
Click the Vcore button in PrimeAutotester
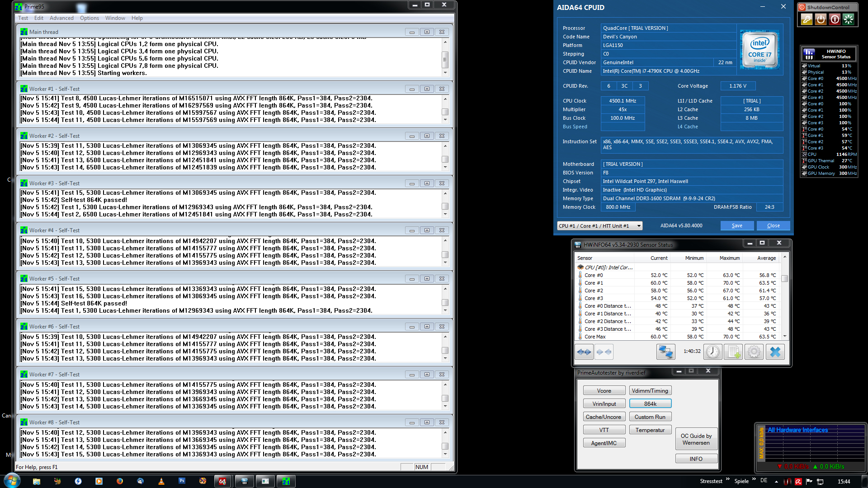tap(604, 391)
